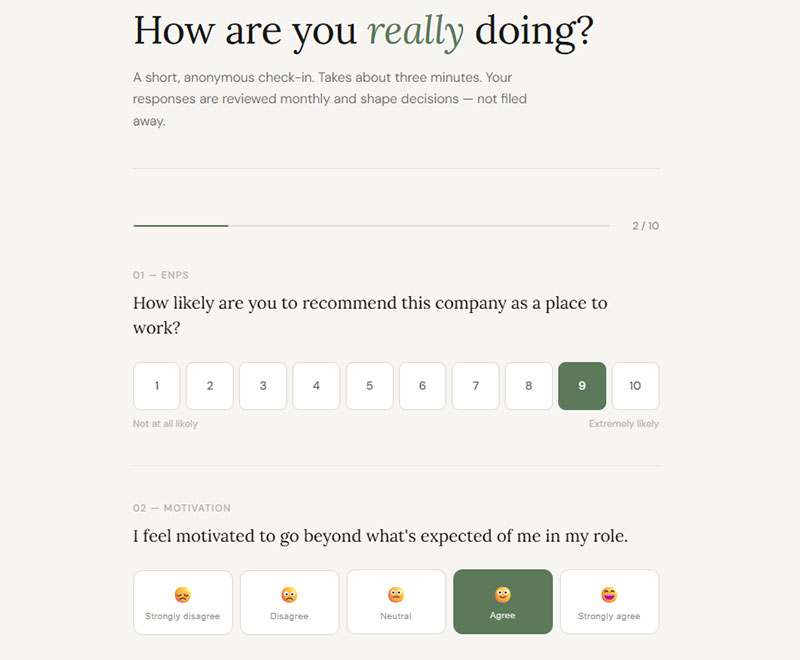Click the 2 / 10 progress counter

[643, 226]
